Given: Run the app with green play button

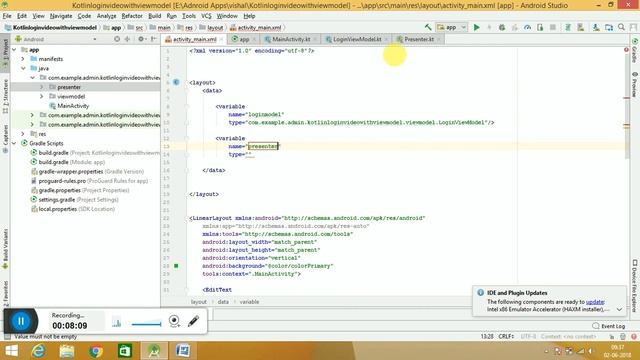Looking at the screenshot, I should (476, 27).
